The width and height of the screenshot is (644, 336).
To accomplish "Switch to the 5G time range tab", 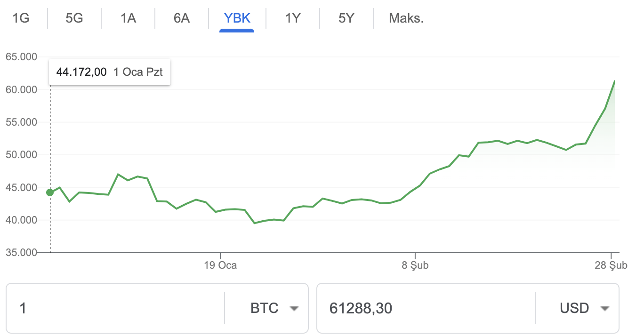I will 74,18.
